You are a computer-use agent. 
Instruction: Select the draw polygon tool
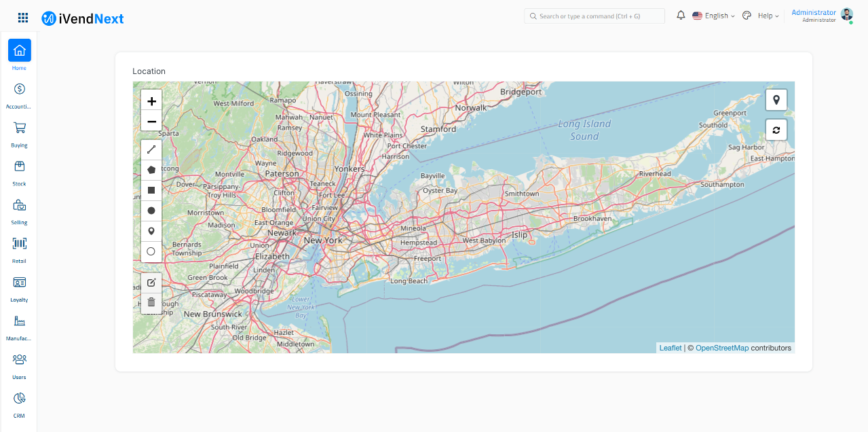coord(151,170)
